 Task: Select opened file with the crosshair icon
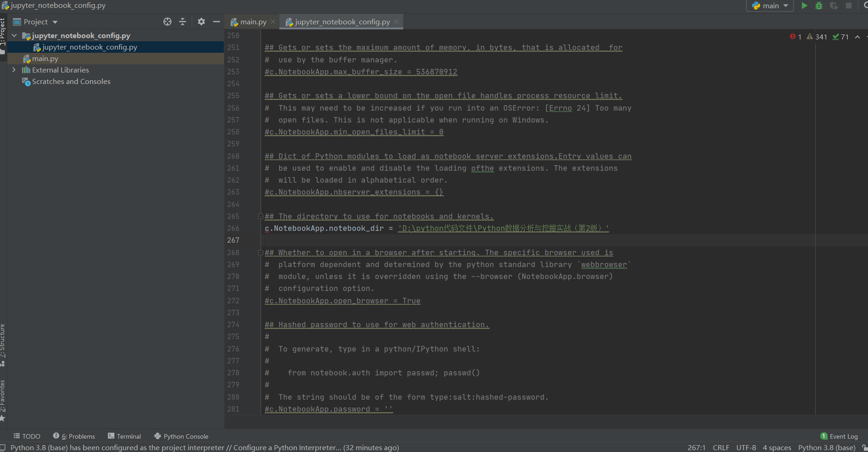tap(167, 22)
